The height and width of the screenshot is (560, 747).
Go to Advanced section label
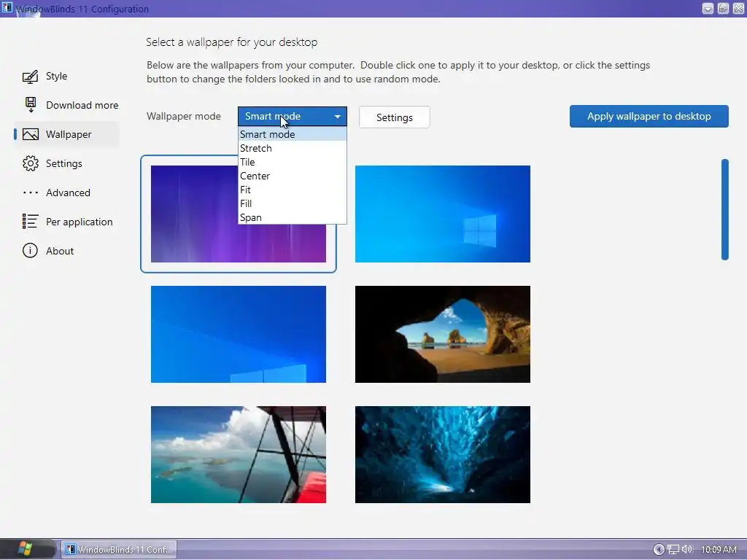68,192
